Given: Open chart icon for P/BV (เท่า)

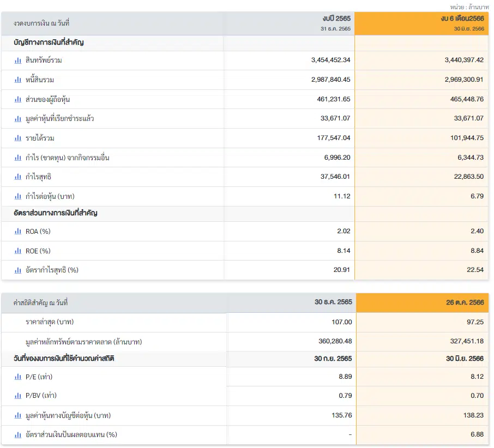Looking at the screenshot, I should click(x=18, y=396).
